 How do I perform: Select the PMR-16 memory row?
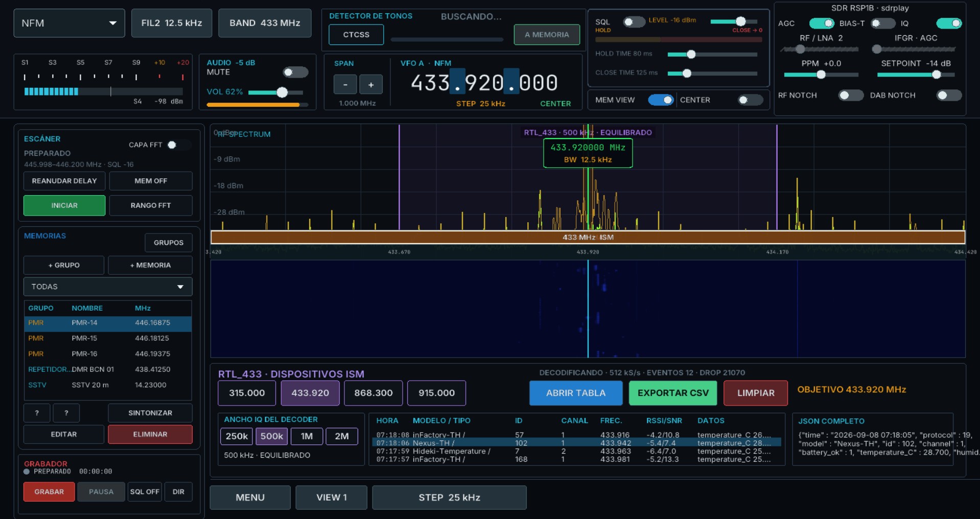tap(108, 354)
